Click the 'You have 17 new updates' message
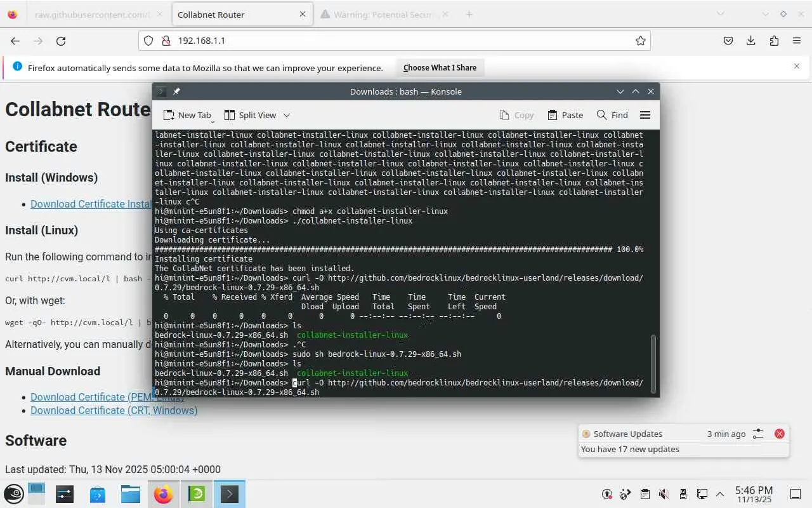This screenshot has width=812, height=508. [630, 449]
